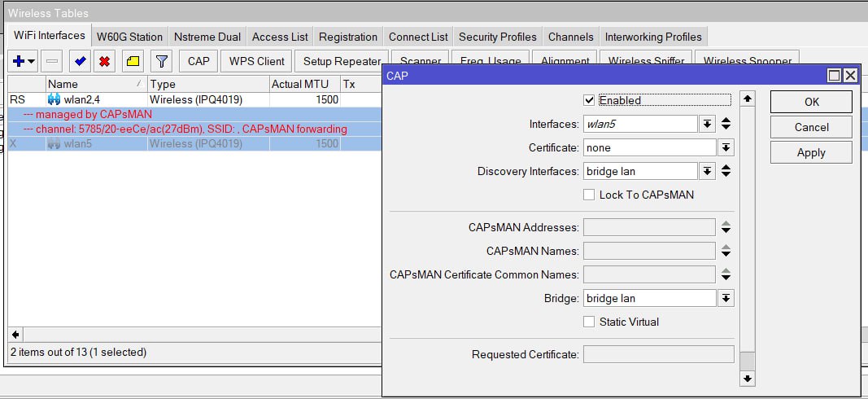Click the greyed wlan5 interface icon
This screenshot has height=399, width=868.
pos(54,143)
